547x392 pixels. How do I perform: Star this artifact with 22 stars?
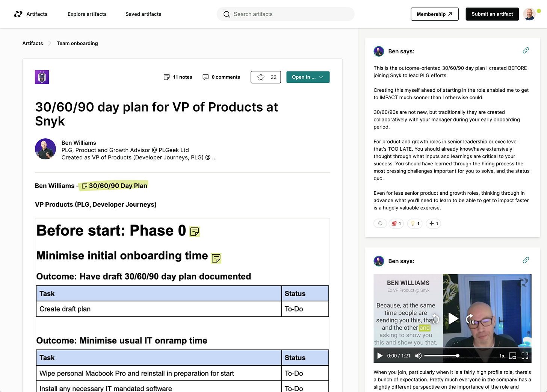pos(266,77)
